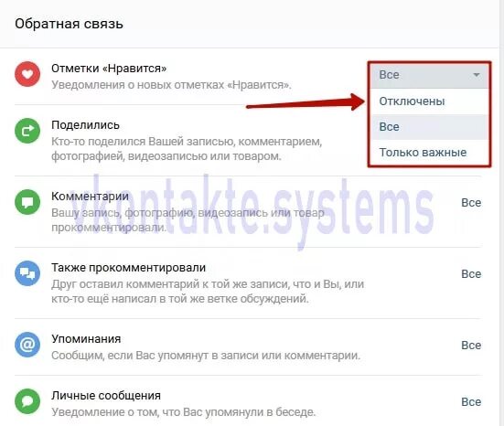Open the Комментарии Все selector
The image size is (504, 426).
471,203
